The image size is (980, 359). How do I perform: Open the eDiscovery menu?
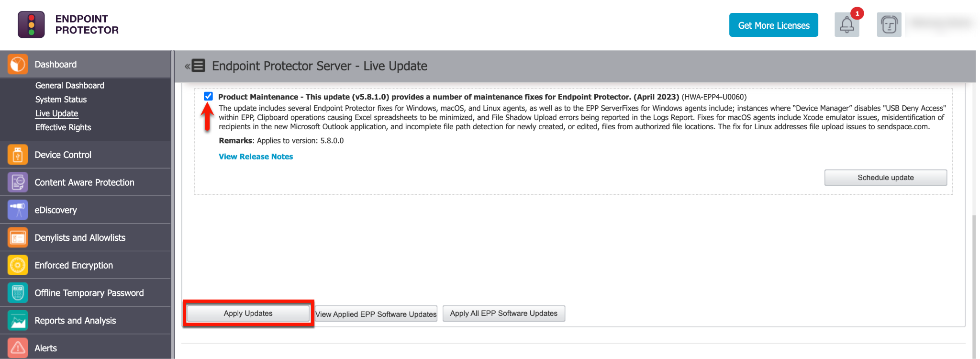point(85,210)
